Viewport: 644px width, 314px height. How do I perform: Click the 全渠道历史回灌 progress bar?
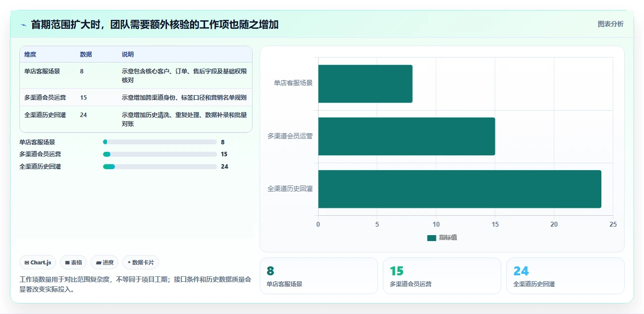[160, 167]
